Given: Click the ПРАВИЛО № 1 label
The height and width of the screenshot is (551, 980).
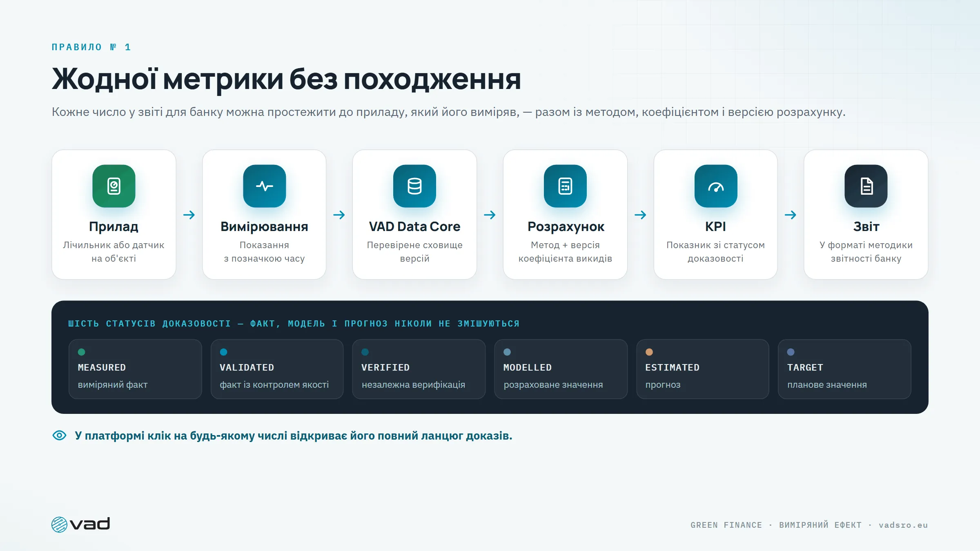Looking at the screenshot, I should 91,47.
